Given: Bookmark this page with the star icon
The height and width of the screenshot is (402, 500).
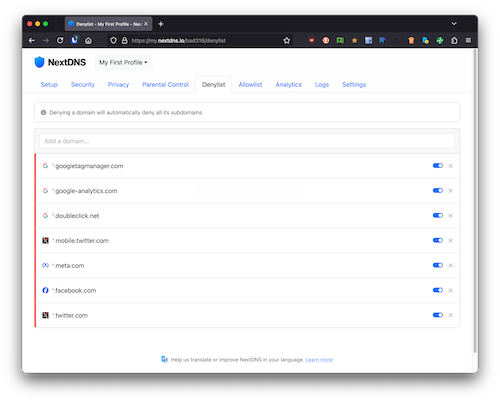Looking at the screenshot, I should (x=287, y=40).
